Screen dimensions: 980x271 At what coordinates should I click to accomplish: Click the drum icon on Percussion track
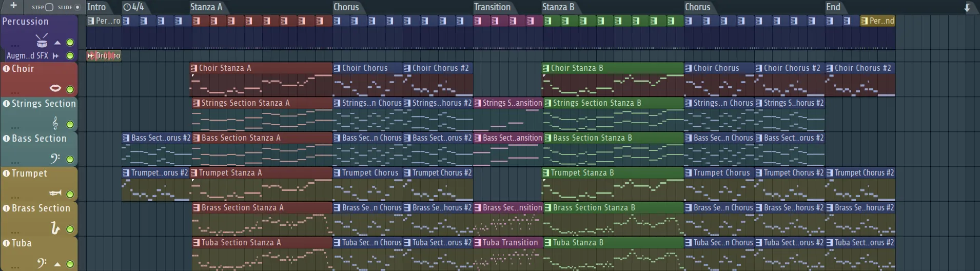coord(42,41)
